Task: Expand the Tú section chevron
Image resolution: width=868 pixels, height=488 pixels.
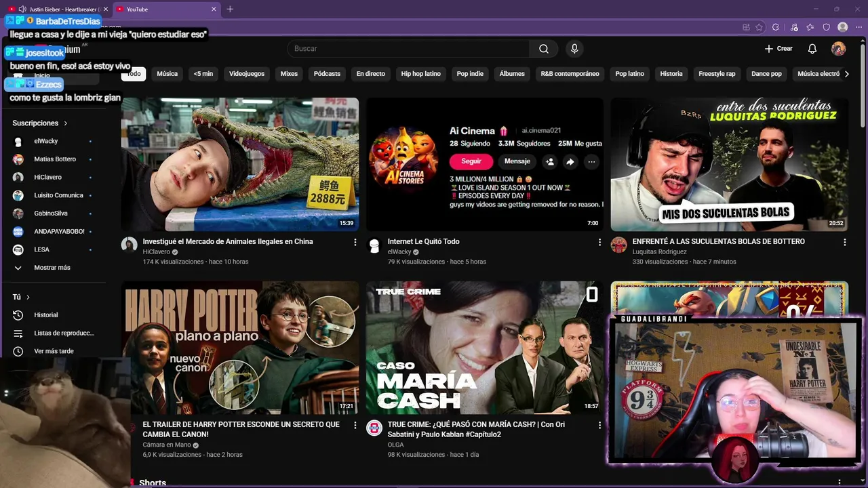Action: [28, 297]
